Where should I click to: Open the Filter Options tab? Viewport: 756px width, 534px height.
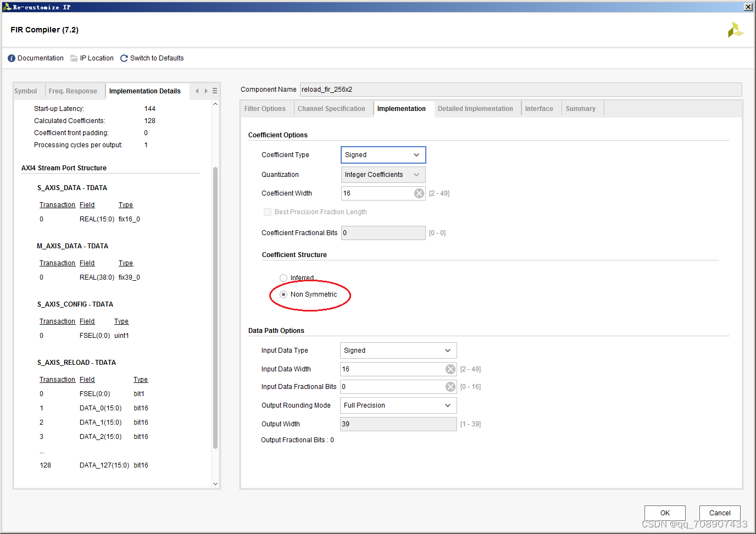click(265, 109)
